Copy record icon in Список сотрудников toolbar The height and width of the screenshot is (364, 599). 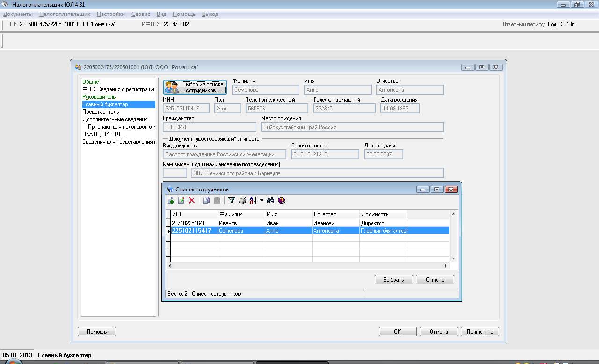click(206, 200)
